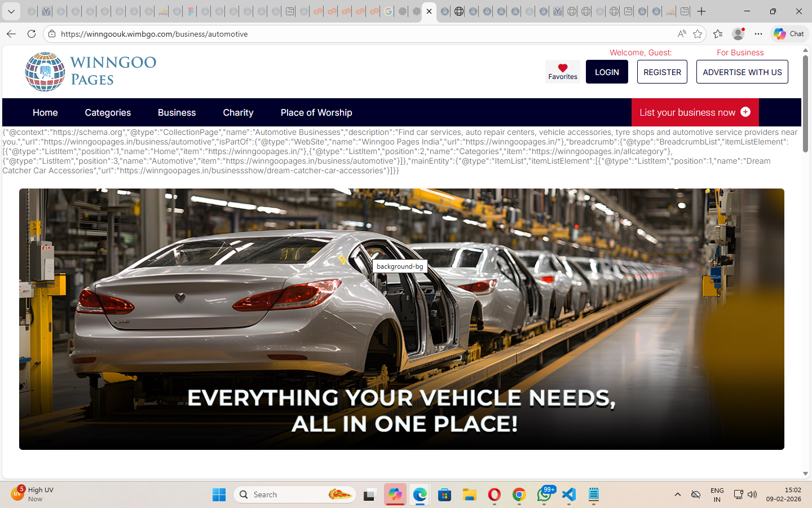812x508 pixels.
Task: Show hidden system tray icons chevron
Action: (677, 495)
